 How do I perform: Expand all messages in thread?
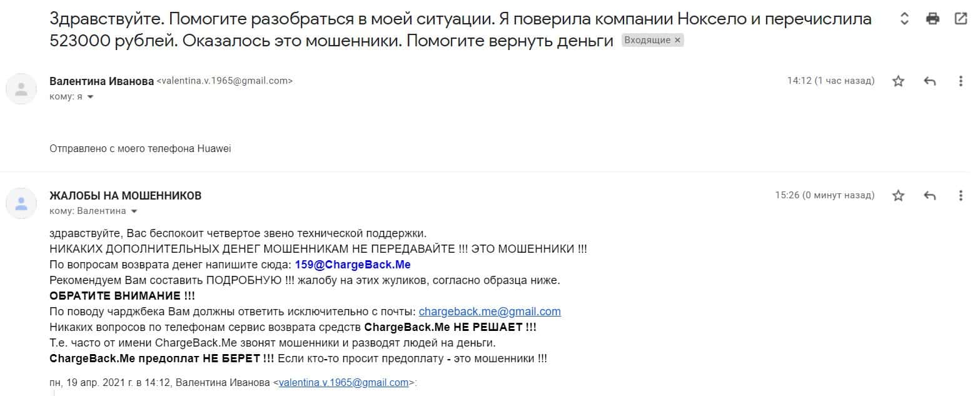coord(904,19)
